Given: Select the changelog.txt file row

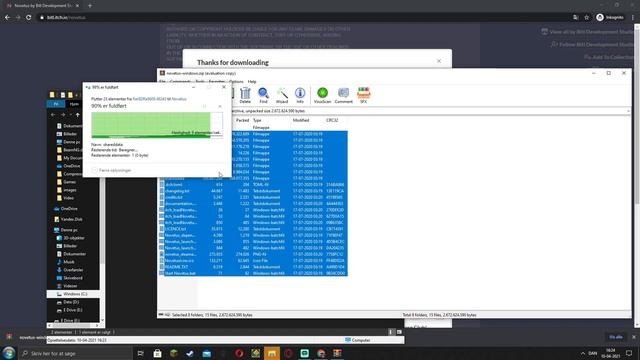Looking at the screenshot, I should (253, 191).
